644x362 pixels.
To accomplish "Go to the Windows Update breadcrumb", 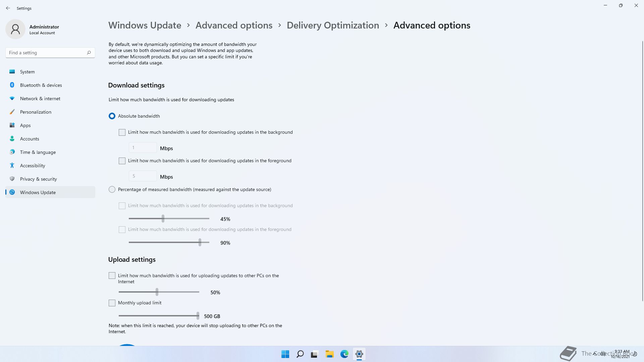I will click(145, 25).
